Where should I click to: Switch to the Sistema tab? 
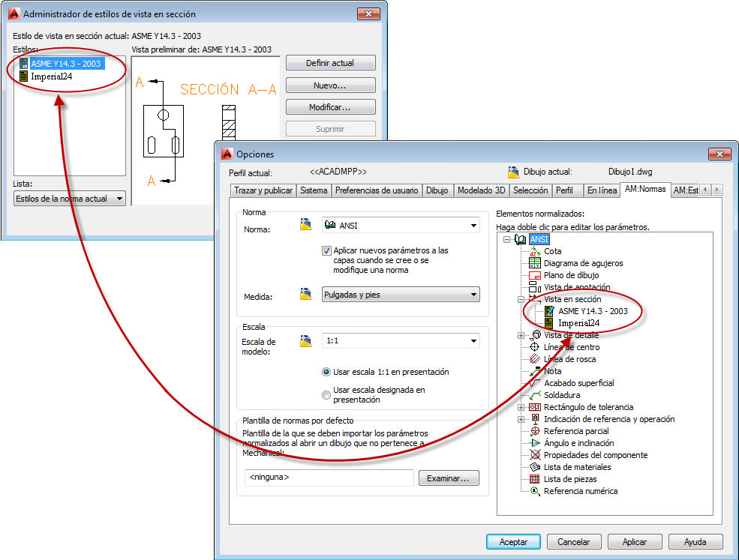click(314, 190)
